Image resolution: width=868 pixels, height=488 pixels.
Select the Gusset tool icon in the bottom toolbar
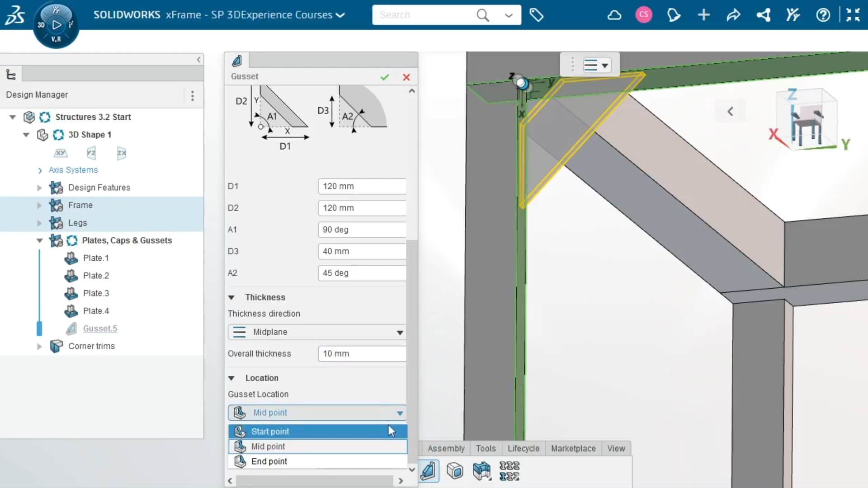428,471
